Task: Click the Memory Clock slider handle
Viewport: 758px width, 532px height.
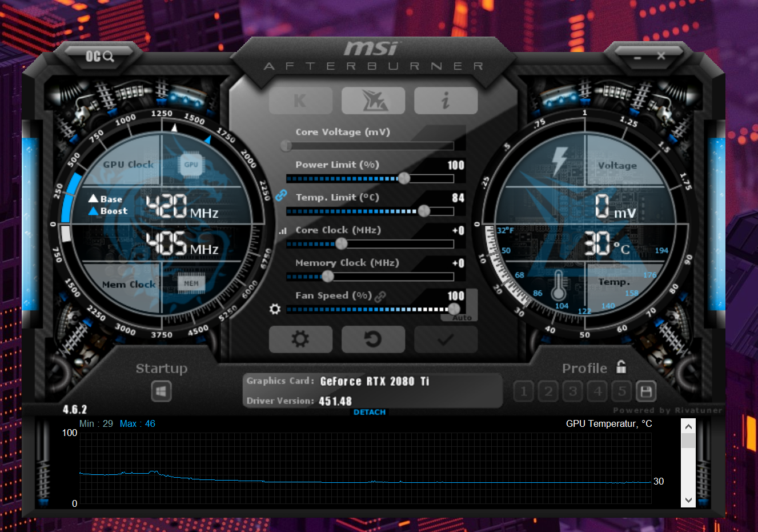Action: (x=327, y=276)
